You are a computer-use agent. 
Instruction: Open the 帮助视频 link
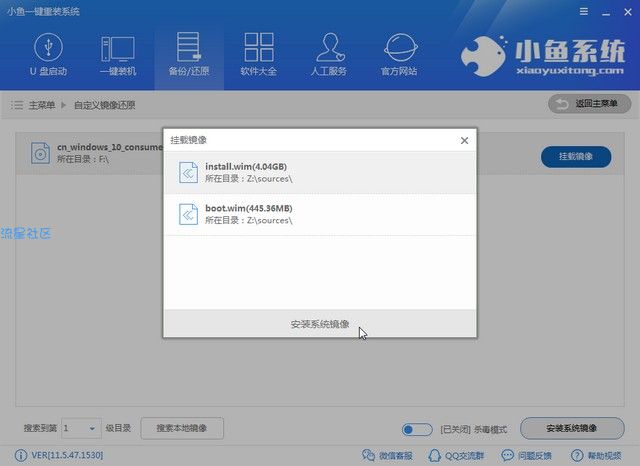click(x=596, y=455)
